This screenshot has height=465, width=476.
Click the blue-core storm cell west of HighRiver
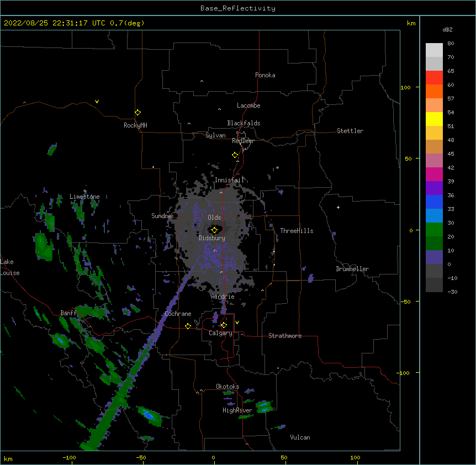tap(149, 415)
